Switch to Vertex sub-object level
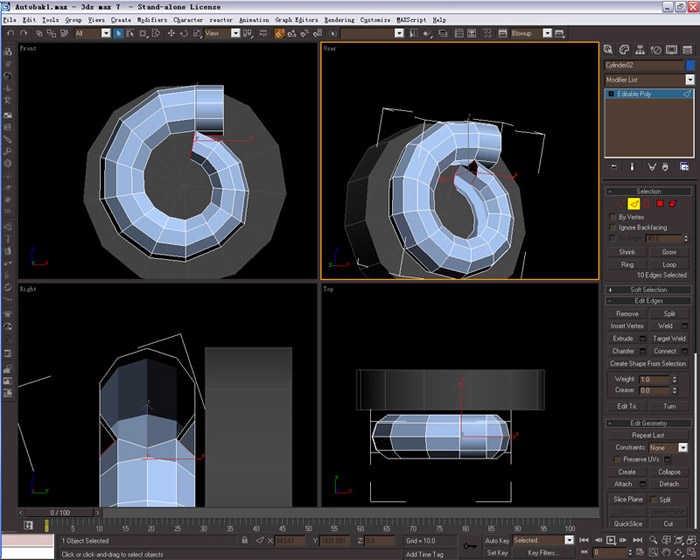 coord(621,204)
